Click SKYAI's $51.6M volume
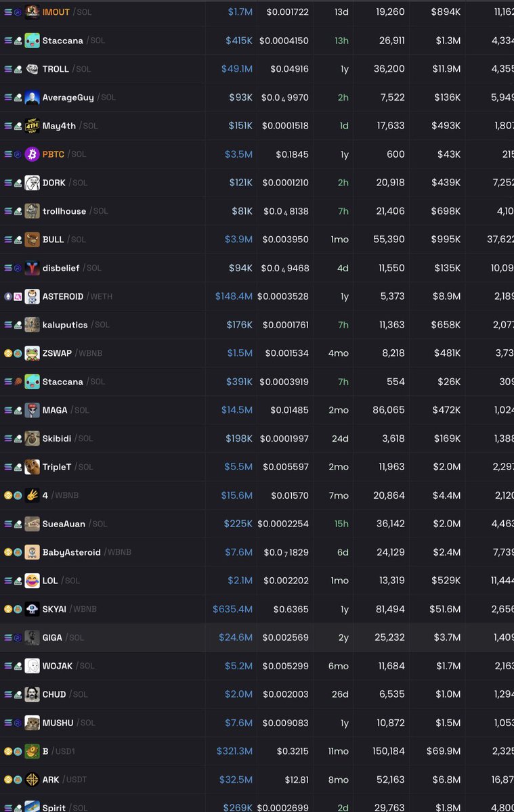 pyautogui.click(x=444, y=609)
